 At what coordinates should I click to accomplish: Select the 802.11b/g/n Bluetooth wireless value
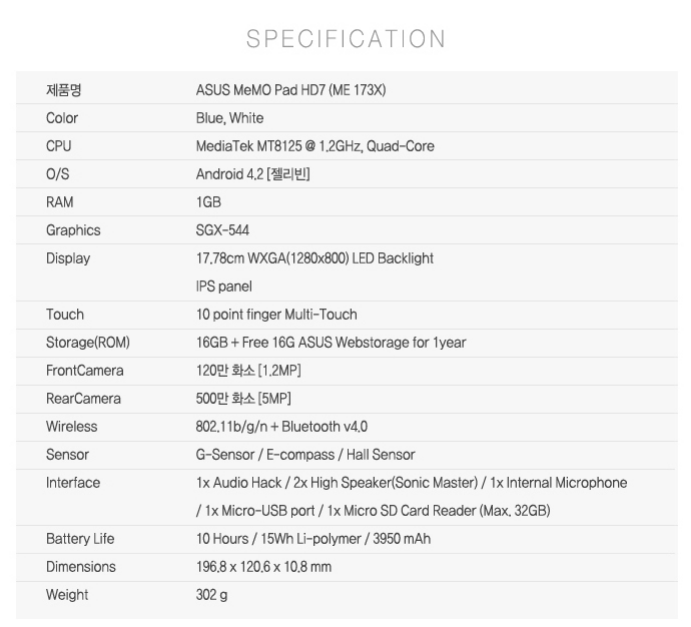(282, 427)
